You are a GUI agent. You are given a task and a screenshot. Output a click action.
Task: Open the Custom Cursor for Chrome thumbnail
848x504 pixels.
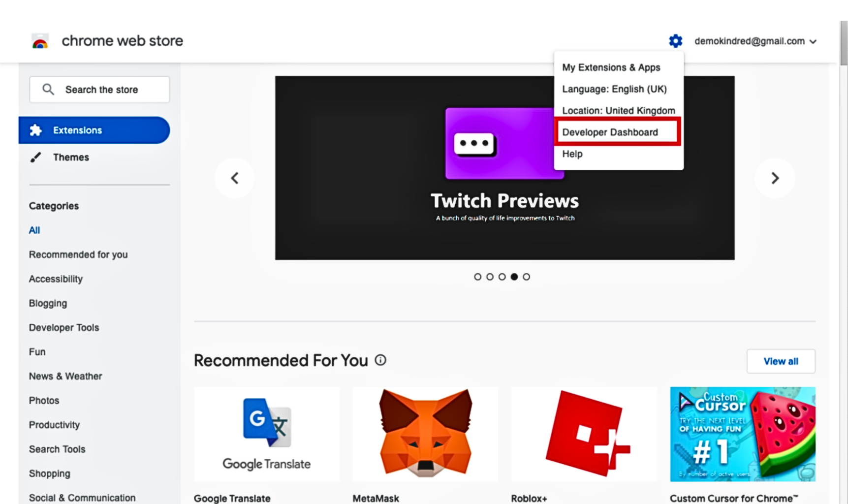click(x=743, y=434)
